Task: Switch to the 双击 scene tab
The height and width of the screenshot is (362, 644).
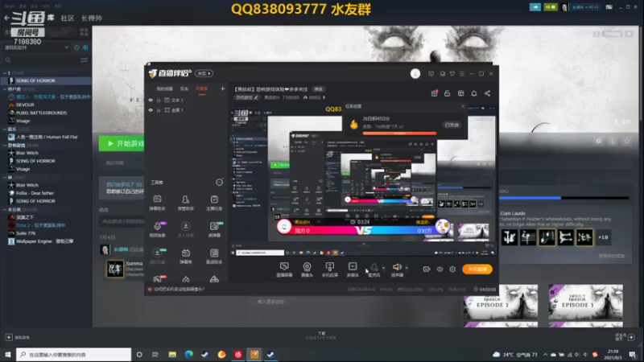Action: [184, 88]
